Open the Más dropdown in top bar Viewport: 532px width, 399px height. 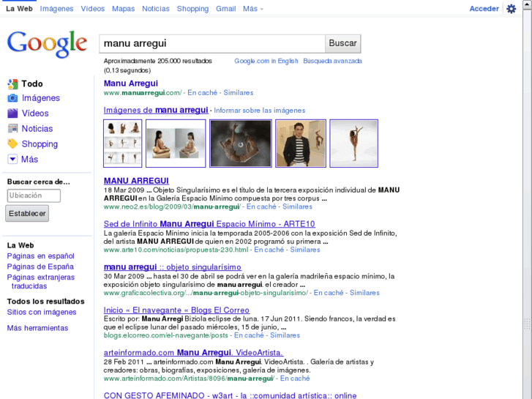(253, 9)
